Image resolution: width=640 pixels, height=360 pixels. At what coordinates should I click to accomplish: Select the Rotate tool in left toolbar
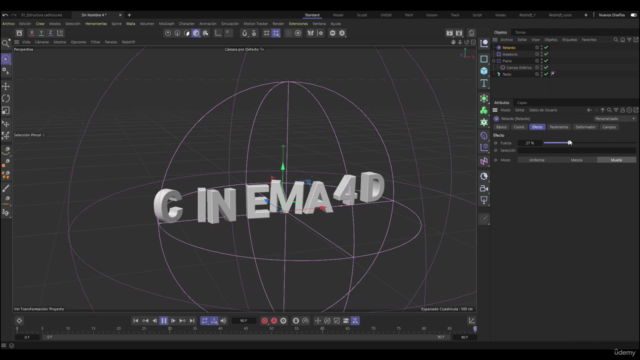[x=6, y=98]
